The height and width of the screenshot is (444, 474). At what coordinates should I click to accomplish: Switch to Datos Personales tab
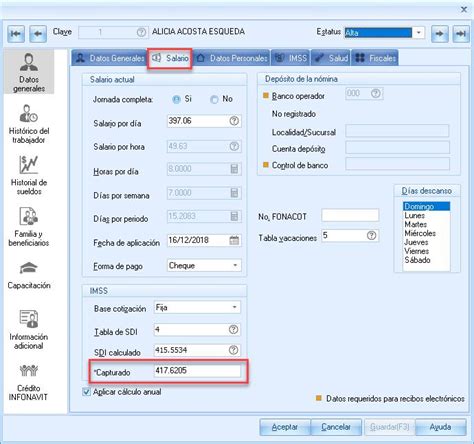point(232,58)
